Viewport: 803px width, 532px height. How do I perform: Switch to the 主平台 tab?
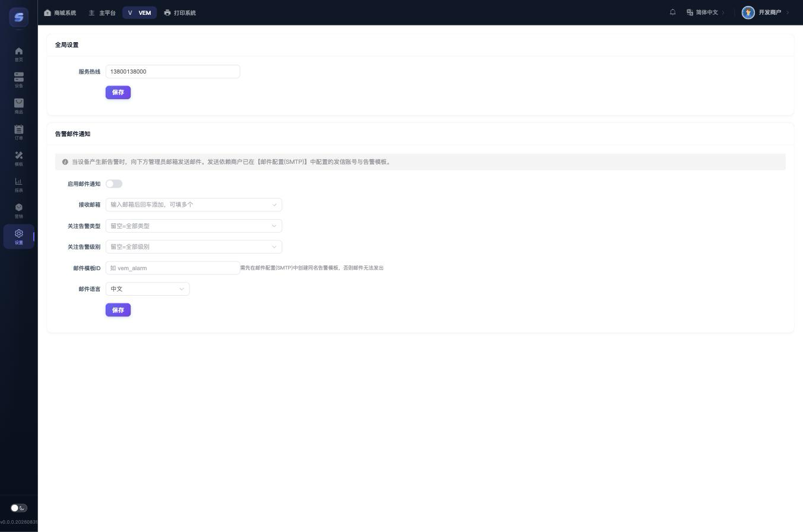pyautogui.click(x=102, y=12)
